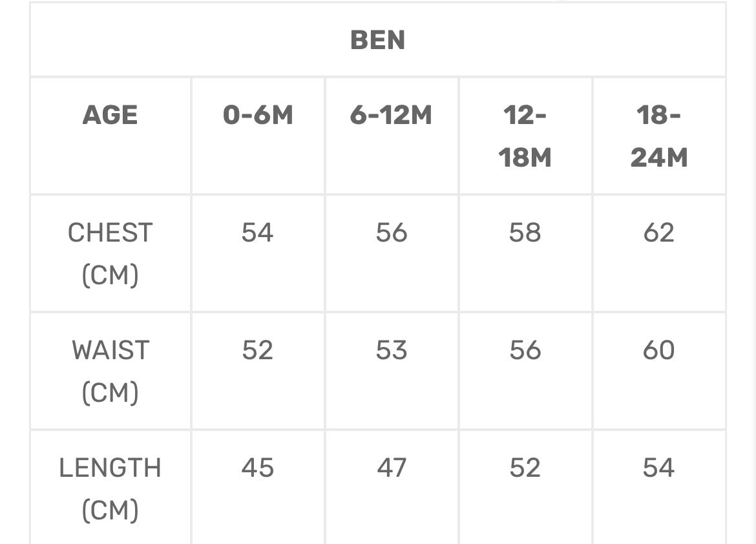
Task: Select the 6-12M age column header
Action: coord(392,116)
